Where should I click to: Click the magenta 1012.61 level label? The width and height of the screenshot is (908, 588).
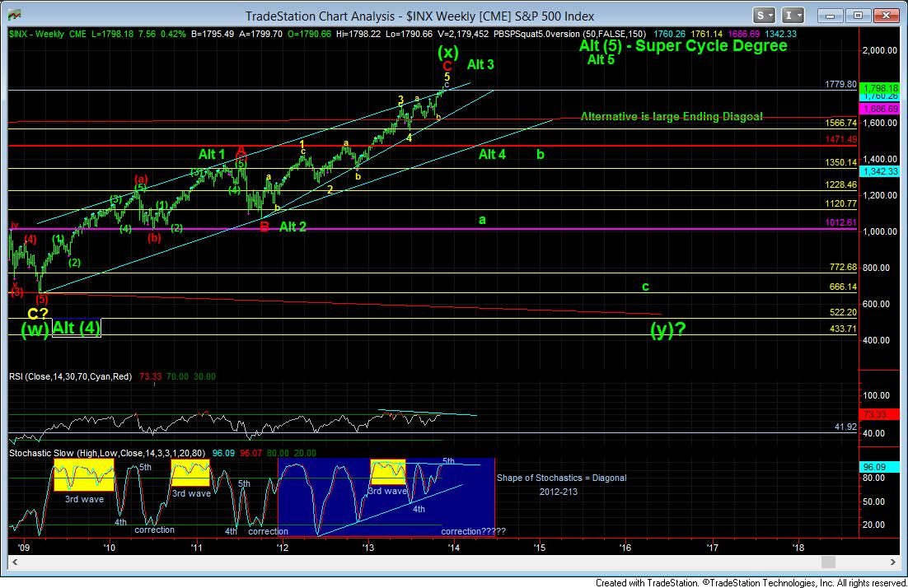coord(840,223)
